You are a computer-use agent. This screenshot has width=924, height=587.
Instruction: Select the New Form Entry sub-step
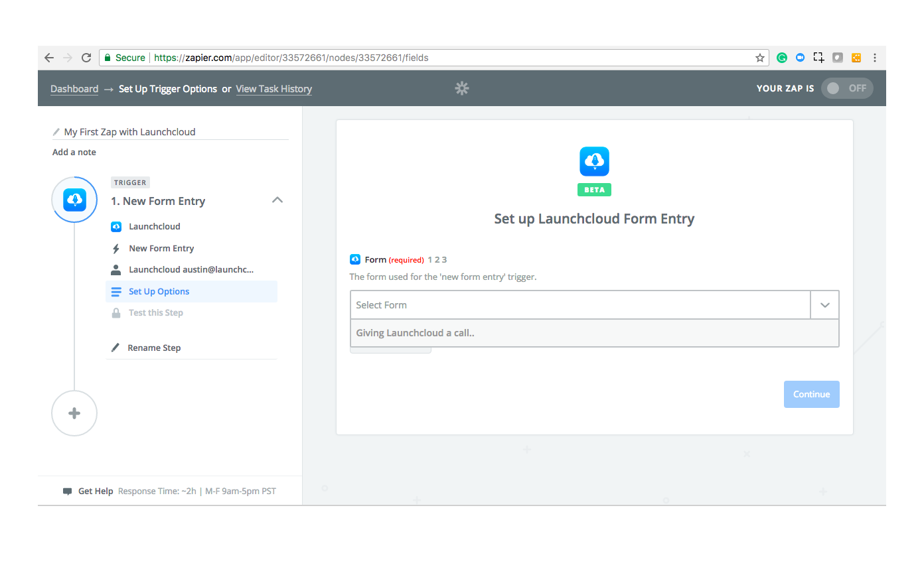[161, 249]
